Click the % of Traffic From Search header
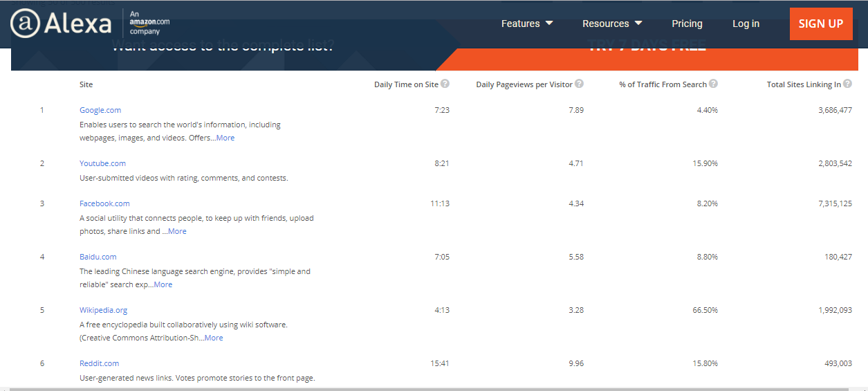This screenshot has height=391, width=868. click(663, 84)
